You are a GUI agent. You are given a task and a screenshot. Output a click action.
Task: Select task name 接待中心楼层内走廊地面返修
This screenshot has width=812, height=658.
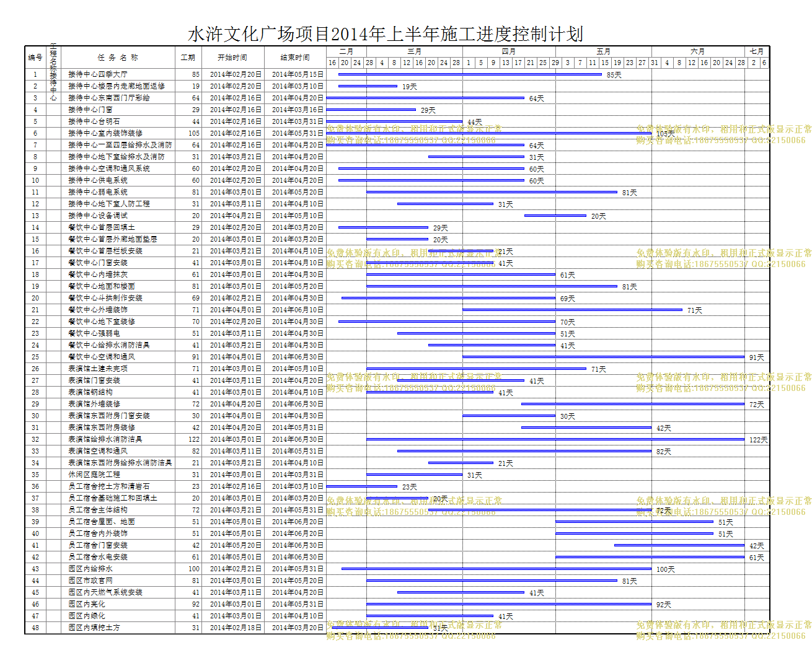(x=117, y=86)
